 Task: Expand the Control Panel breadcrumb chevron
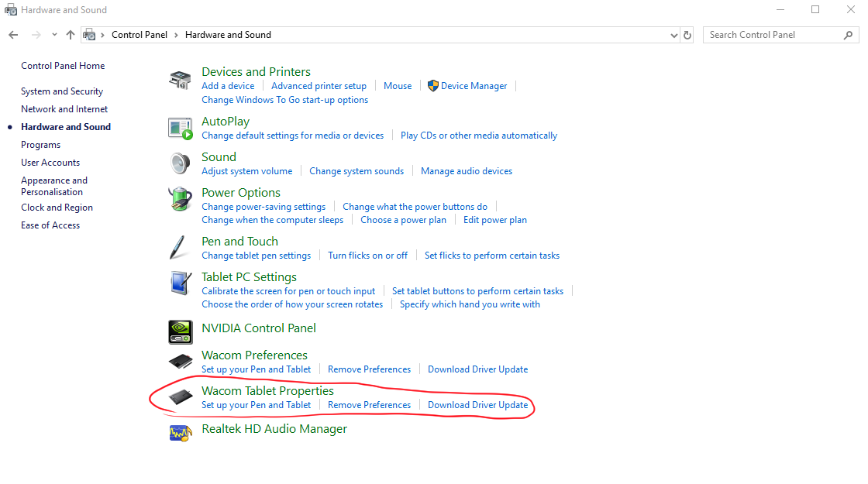click(176, 35)
